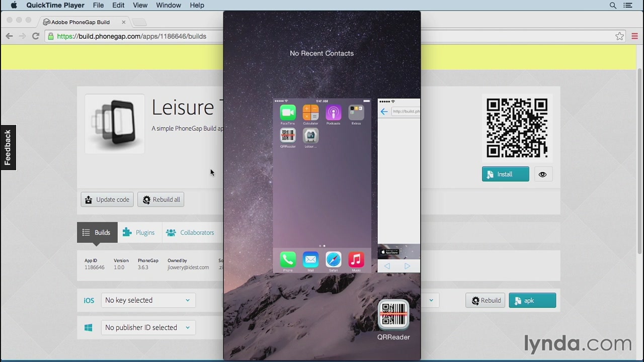
Task: Tap the Music icon in the dock
Action: click(x=356, y=259)
